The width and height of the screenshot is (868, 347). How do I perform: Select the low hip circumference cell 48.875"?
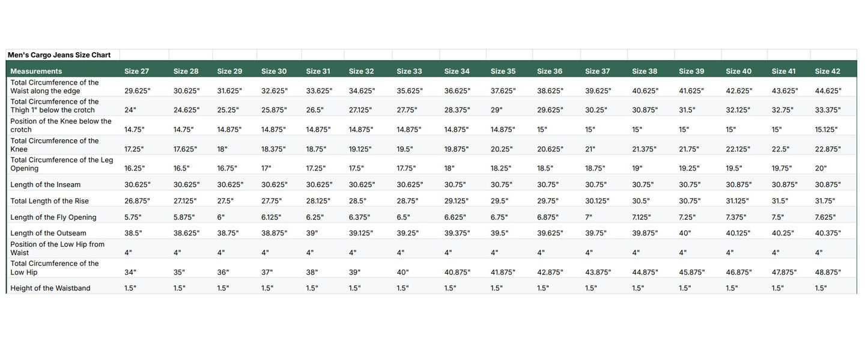[x=828, y=273]
